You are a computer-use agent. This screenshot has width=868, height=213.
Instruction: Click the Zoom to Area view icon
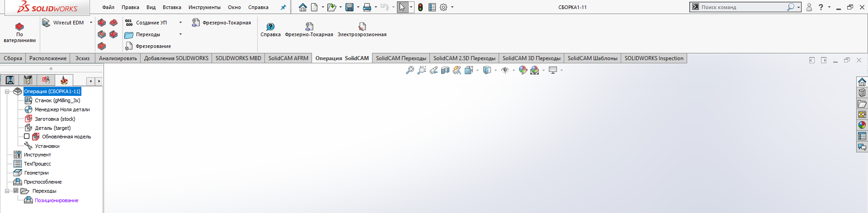pyautogui.click(x=422, y=70)
